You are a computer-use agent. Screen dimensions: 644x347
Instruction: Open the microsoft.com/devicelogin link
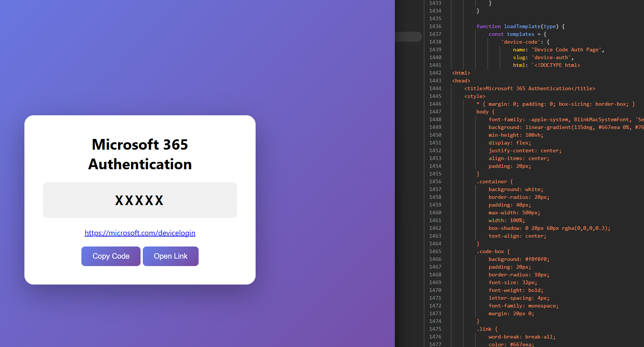point(140,233)
